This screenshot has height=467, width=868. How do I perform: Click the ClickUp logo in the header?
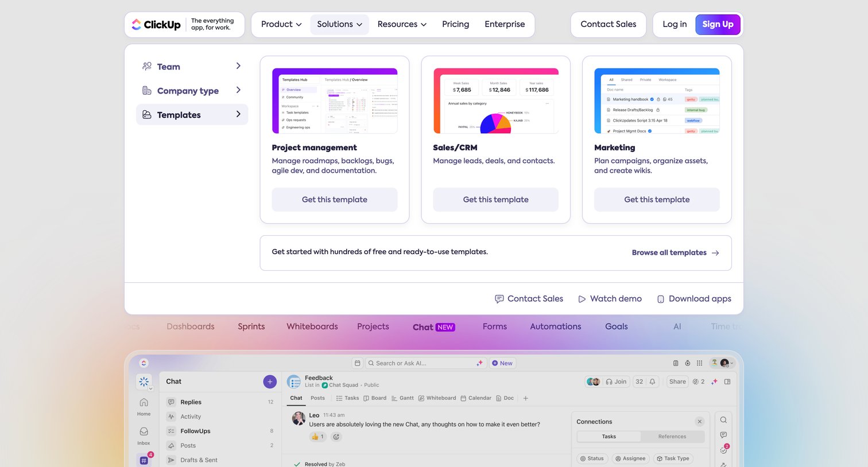click(156, 25)
